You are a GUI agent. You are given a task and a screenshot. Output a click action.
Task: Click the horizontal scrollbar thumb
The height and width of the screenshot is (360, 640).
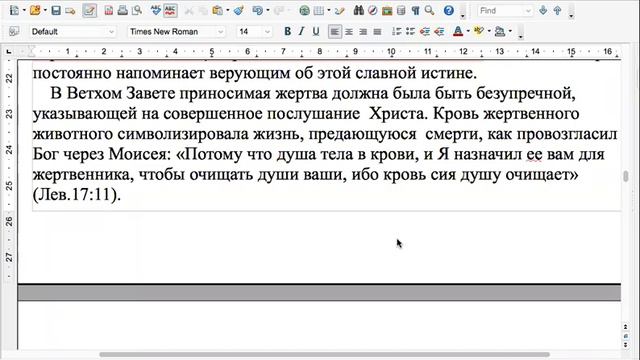(x=324, y=354)
